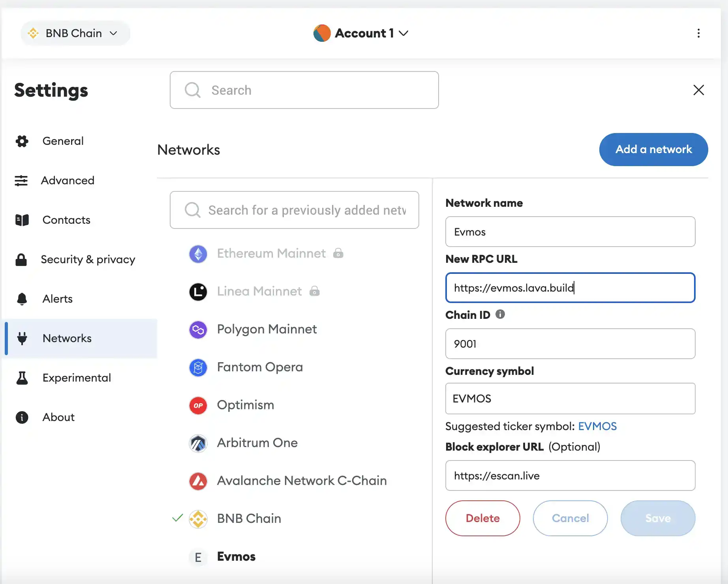Click the Linea Mainnet logo icon
Viewport: 728px width, 584px height.
pyautogui.click(x=198, y=292)
